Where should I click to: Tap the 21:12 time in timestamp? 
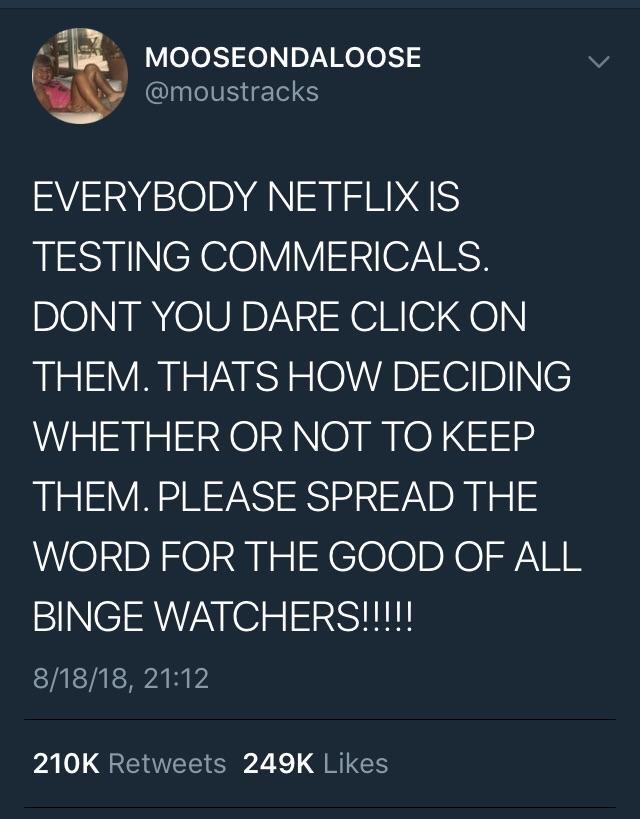tap(175, 678)
